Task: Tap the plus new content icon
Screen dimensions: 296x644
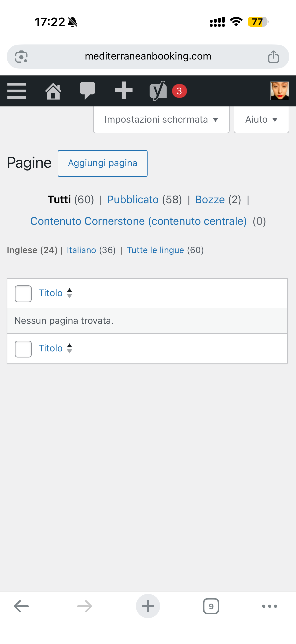Action: tap(124, 90)
